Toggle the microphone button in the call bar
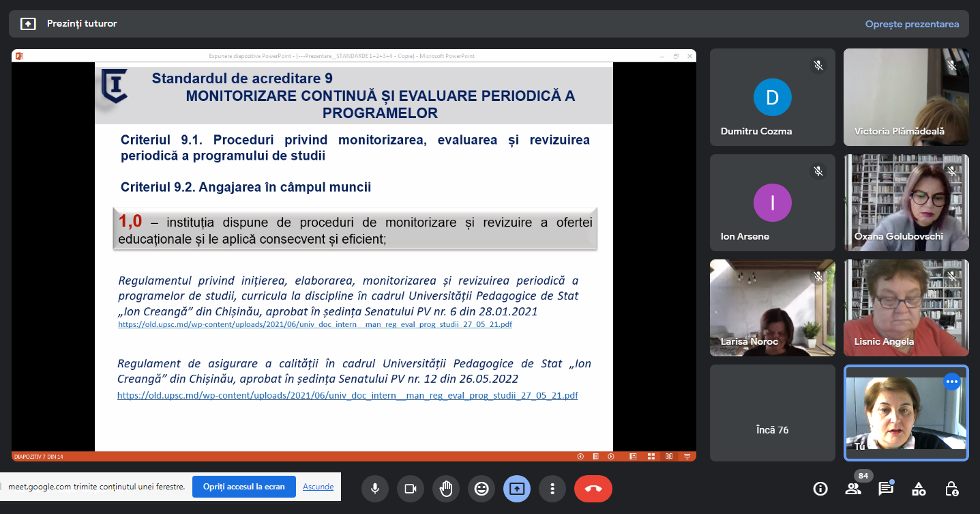 (374, 489)
